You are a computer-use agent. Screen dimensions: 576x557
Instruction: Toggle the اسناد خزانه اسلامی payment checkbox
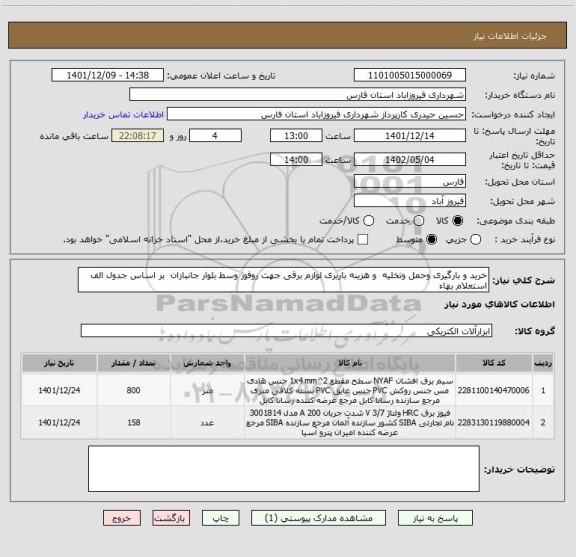(x=363, y=240)
